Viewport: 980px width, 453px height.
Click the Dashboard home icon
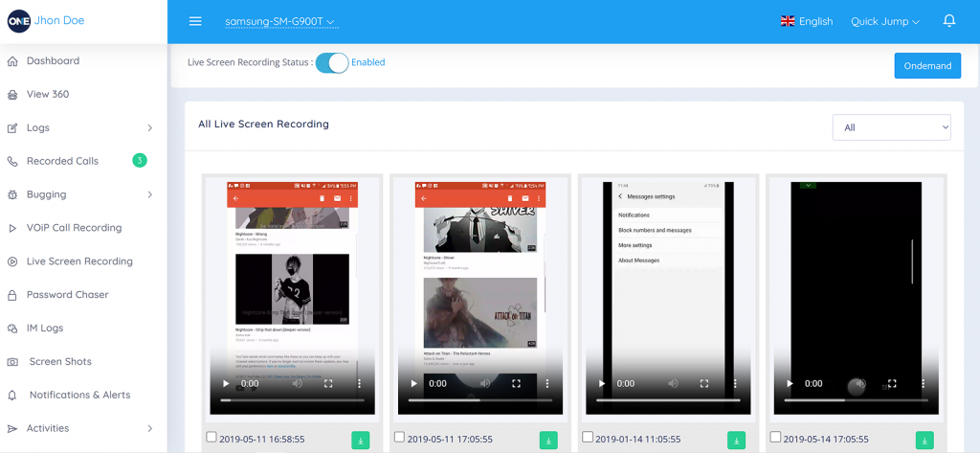[11, 60]
